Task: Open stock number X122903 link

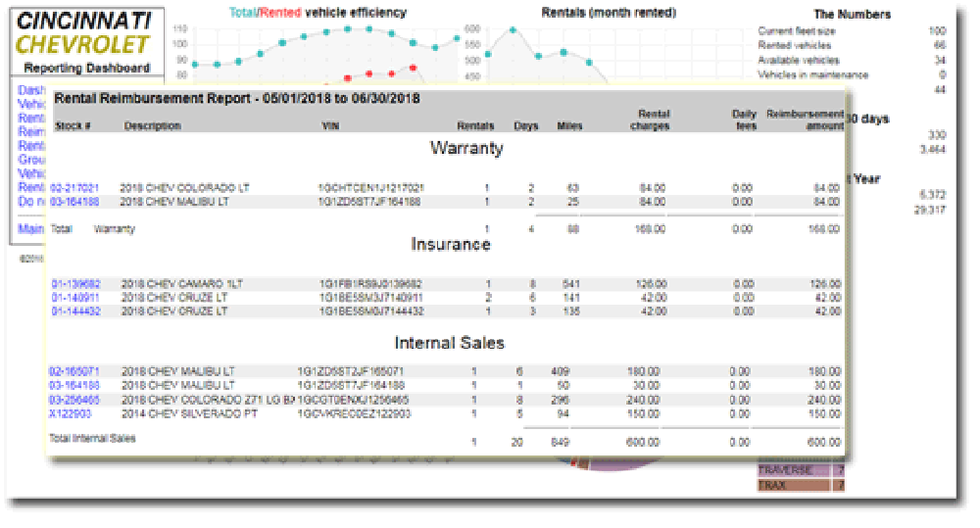Action: [x=71, y=413]
